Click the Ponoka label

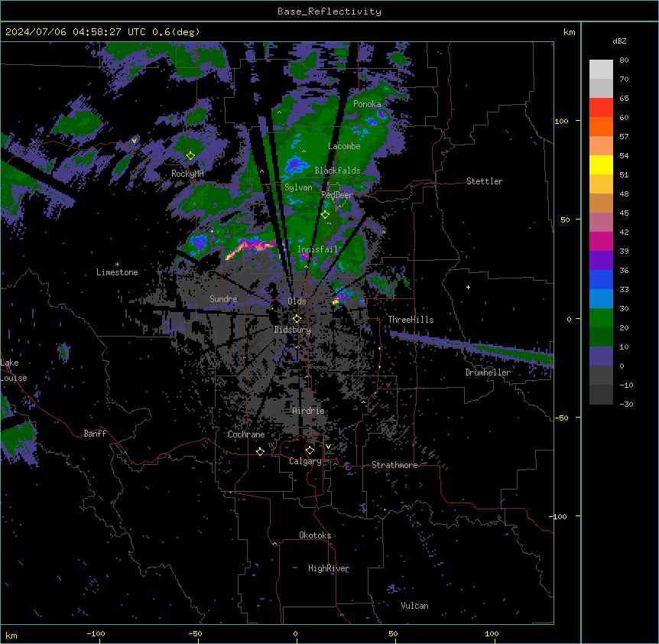(x=367, y=104)
